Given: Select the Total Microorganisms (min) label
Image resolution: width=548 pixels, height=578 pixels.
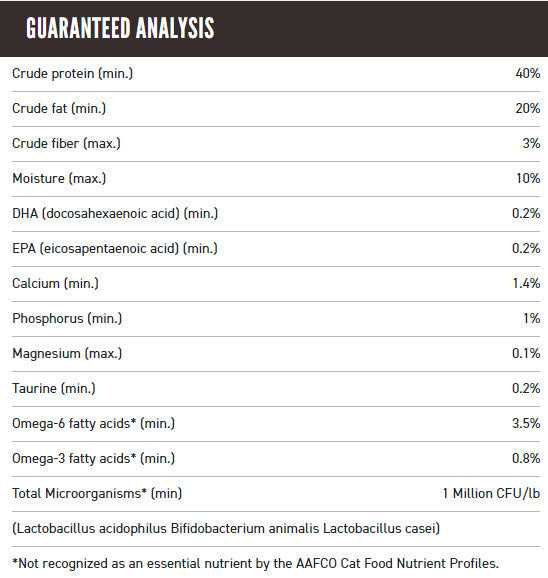Looking at the screenshot, I should click(97, 494).
